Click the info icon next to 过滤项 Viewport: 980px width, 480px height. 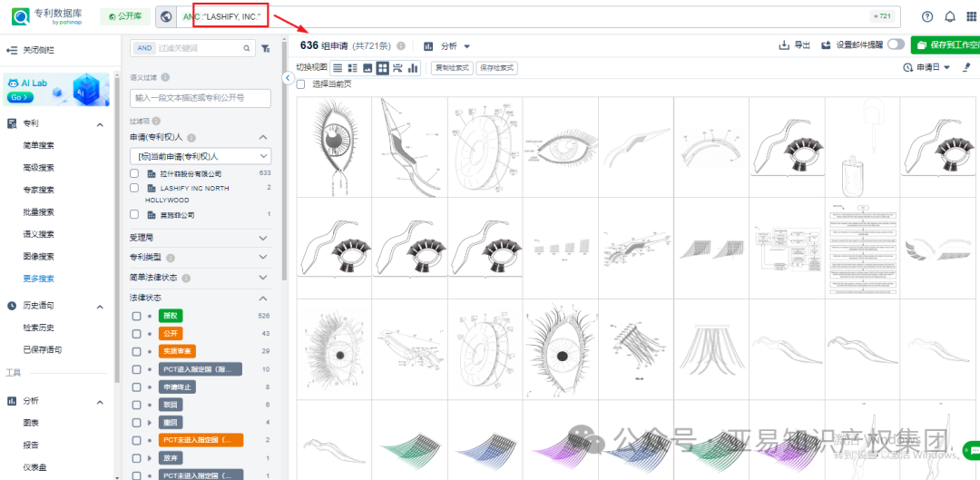156,121
